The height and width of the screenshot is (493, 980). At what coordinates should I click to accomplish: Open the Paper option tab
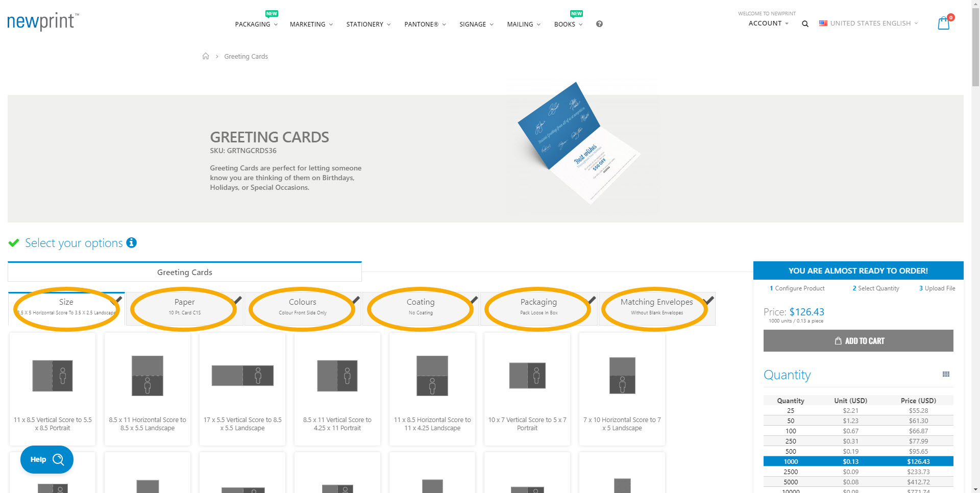(184, 308)
